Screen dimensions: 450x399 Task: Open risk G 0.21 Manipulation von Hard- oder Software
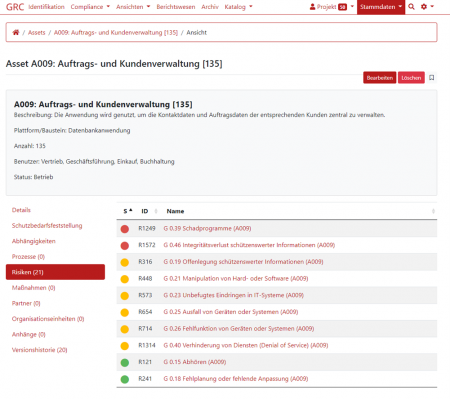click(236, 278)
